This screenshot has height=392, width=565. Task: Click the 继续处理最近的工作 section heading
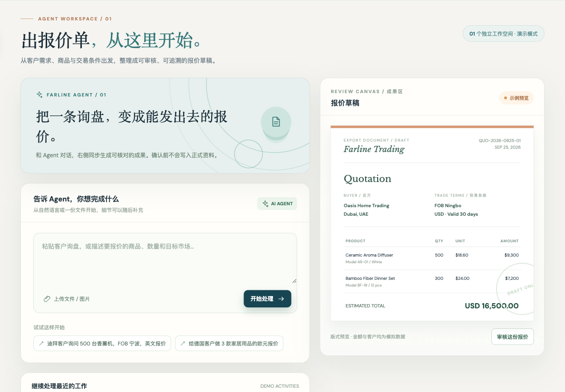coord(59,386)
